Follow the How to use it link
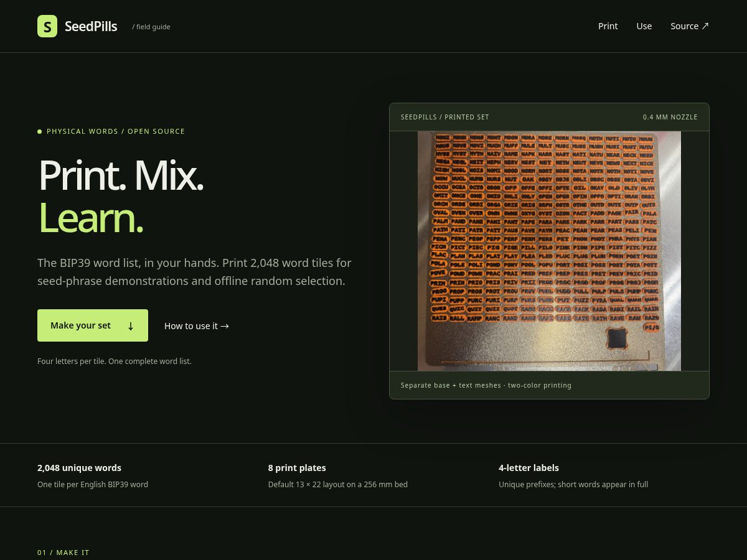 point(197,326)
